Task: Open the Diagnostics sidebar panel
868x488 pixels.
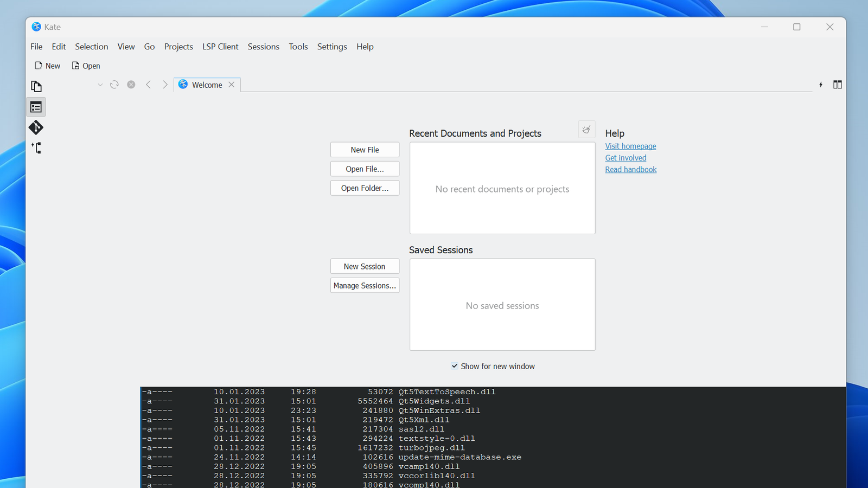Action: (x=36, y=147)
